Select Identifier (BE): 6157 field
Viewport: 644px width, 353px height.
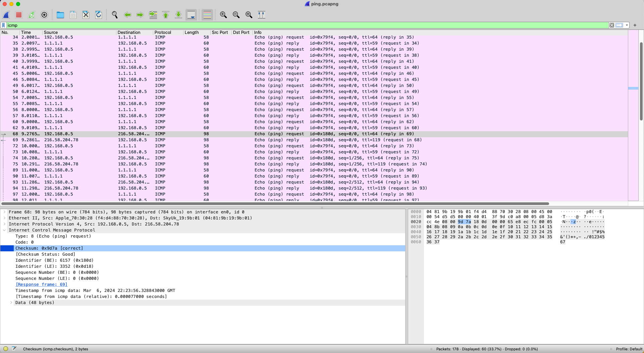click(x=54, y=260)
